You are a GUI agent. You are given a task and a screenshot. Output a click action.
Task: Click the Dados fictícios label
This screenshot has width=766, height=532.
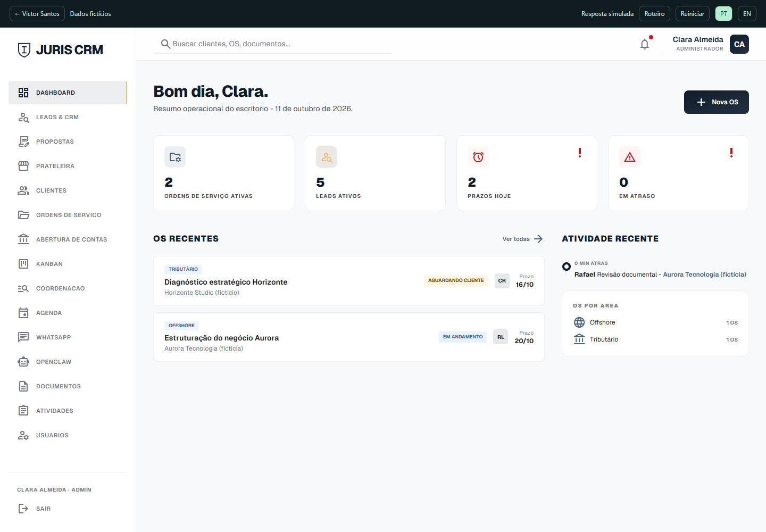(x=90, y=14)
